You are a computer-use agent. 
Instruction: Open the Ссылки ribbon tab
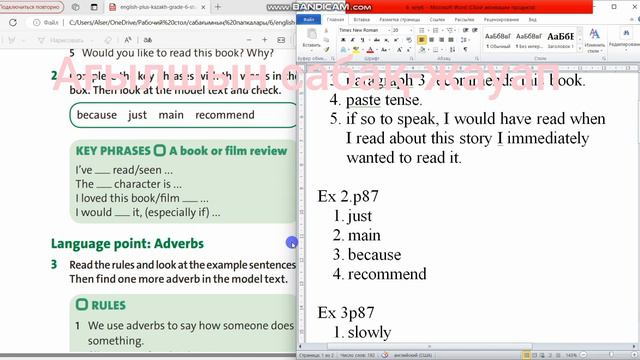[x=437, y=19]
